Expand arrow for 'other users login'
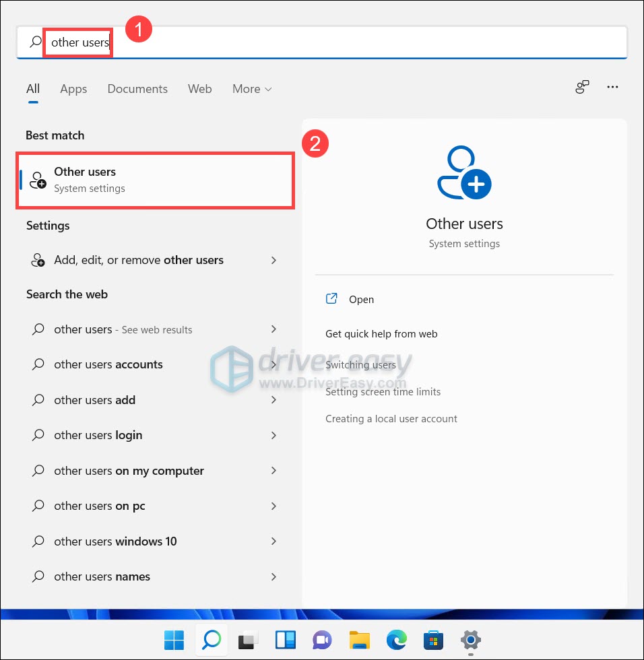The image size is (644, 660). [x=273, y=435]
